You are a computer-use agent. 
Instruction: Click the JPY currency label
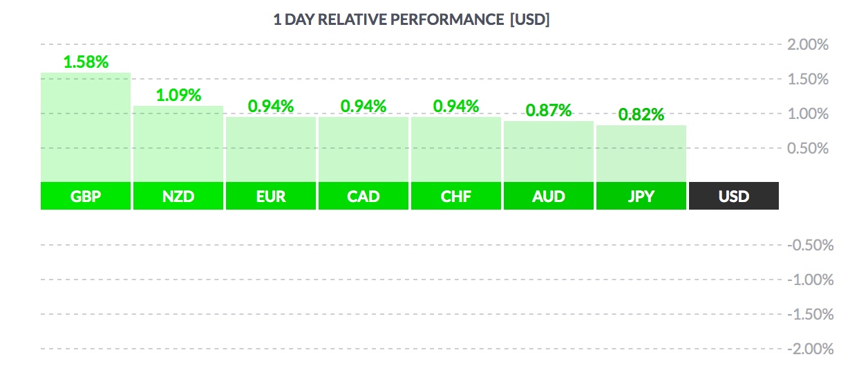tap(641, 196)
